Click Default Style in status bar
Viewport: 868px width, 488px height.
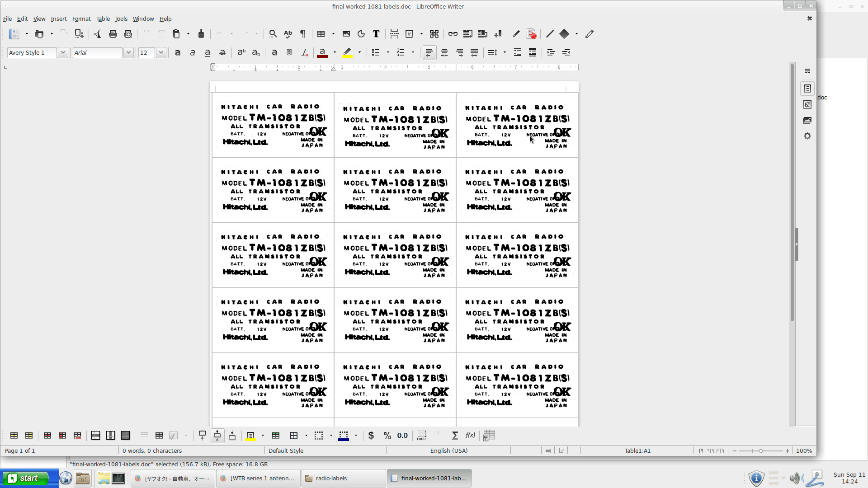coord(286,451)
